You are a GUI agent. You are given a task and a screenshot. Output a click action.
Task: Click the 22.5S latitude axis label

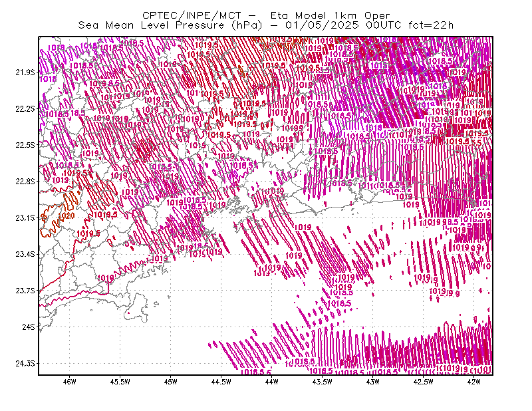(25, 145)
